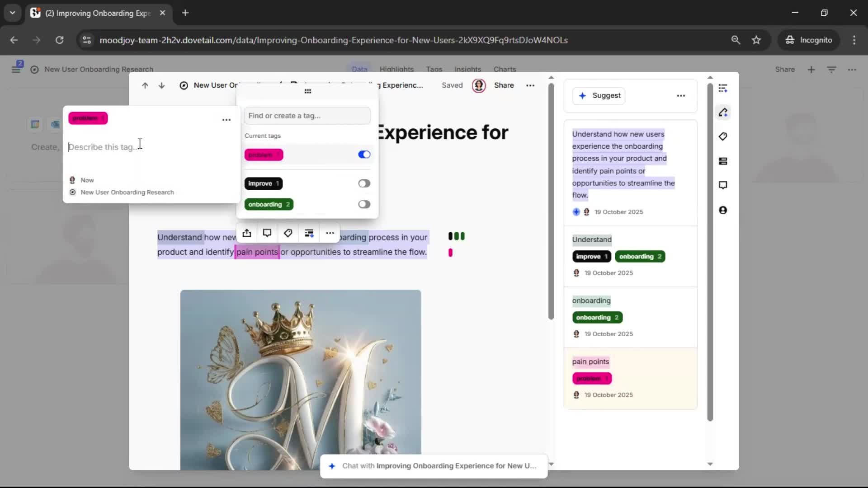Open more options beside Suggest button
868x488 pixels.
[x=681, y=96]
